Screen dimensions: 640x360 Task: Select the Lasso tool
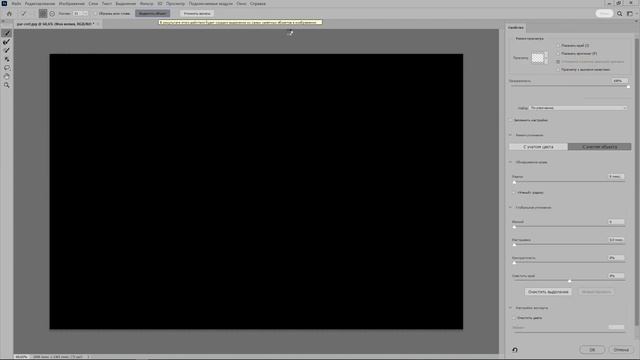pyautogui.click(x=7, y=68)
